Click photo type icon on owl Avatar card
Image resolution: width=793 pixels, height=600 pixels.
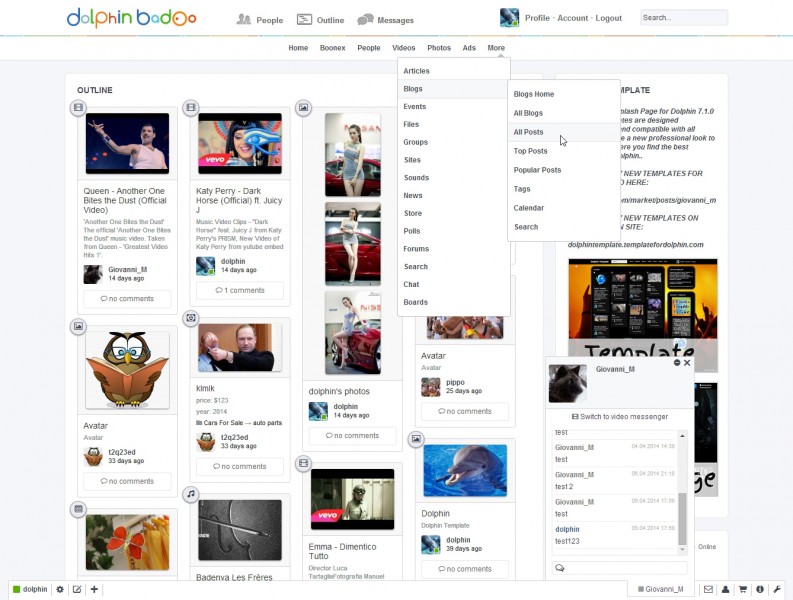point(78,326)
